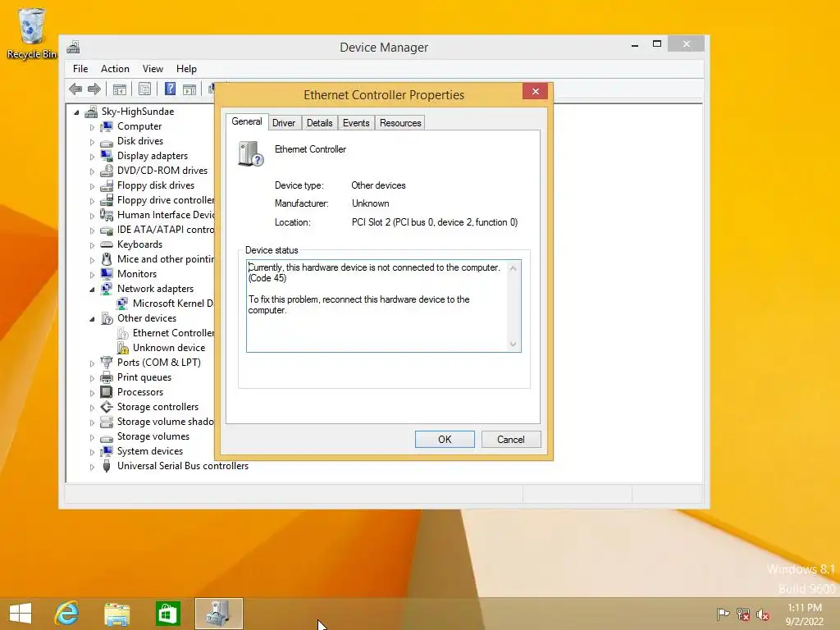
Task: Click the Unknown device warning icon
Action: coord(123,348)
